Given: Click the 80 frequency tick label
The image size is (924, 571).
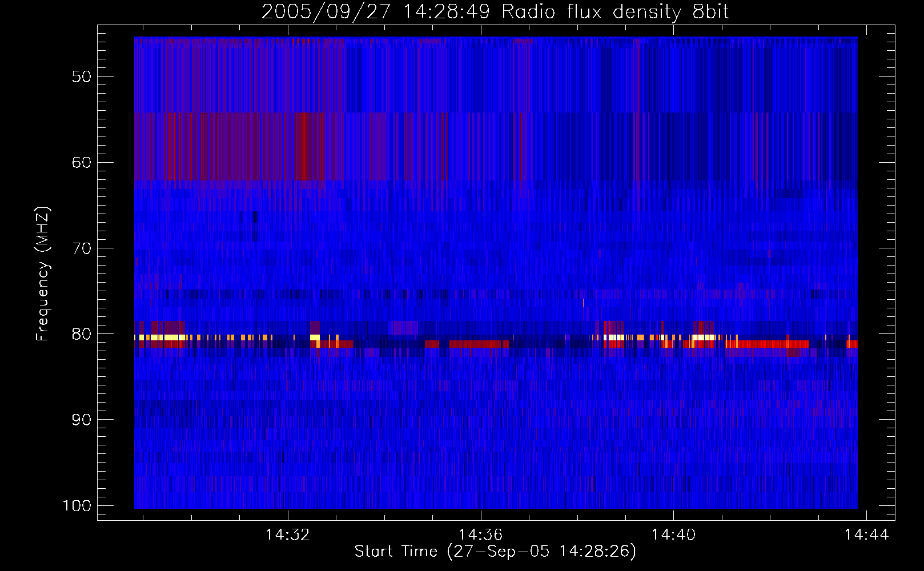Looking at the screenshot, I should 81,334.
